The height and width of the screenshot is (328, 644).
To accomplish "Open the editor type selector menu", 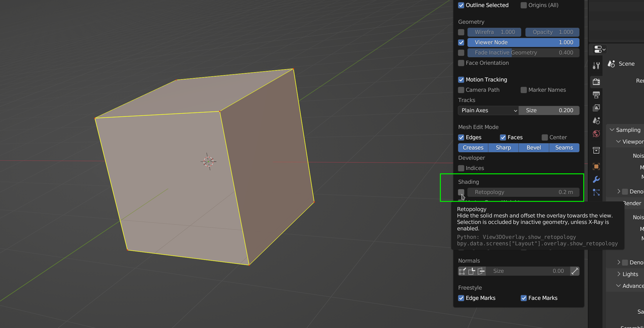I will pos(598,49).
